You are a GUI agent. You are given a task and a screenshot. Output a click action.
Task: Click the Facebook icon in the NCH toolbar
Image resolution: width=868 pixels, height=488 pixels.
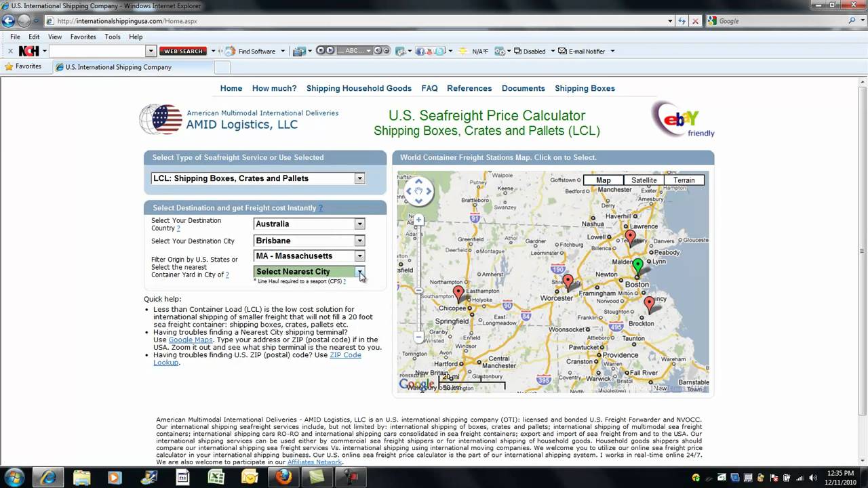click(420, 51)
